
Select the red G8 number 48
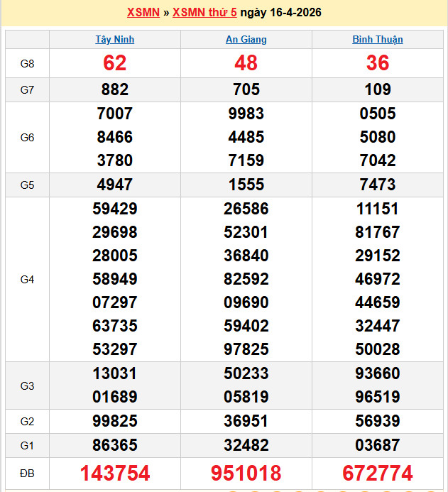[x=246, y=63]
